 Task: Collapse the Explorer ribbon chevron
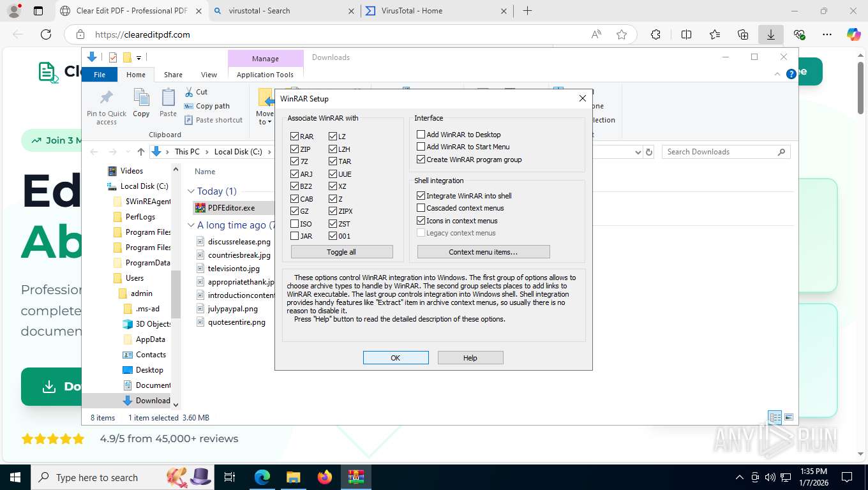[777, 74]
